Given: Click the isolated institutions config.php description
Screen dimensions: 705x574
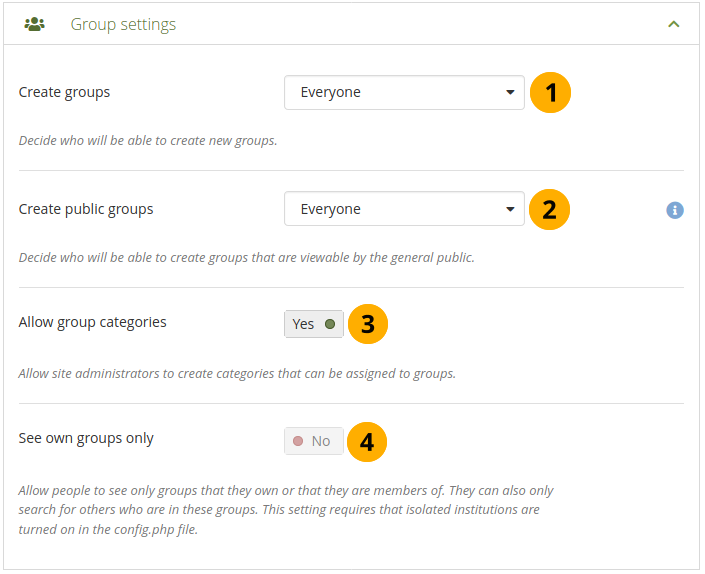Looking at the screenshot, I should (x=285, y=510).
